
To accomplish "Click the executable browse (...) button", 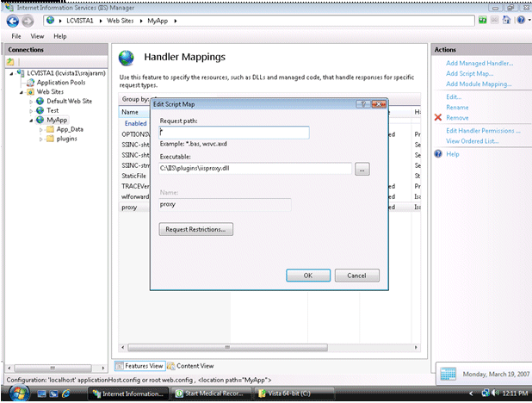I will point(362,169).
